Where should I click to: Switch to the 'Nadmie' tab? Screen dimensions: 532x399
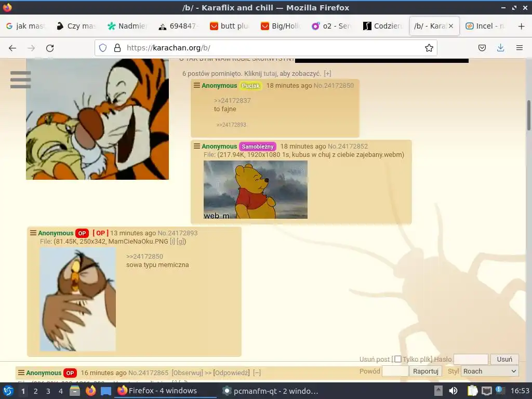pos(128,26)
